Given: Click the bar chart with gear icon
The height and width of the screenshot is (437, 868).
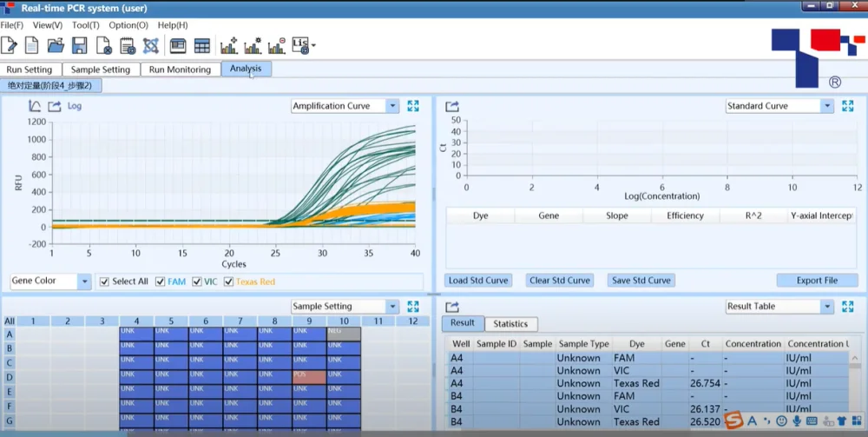Looking at the screenshot, I should pyautogui.click(x=253, y=45).
